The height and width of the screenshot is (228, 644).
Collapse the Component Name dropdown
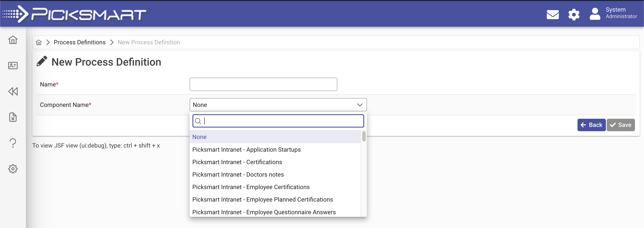pos(278,105)
